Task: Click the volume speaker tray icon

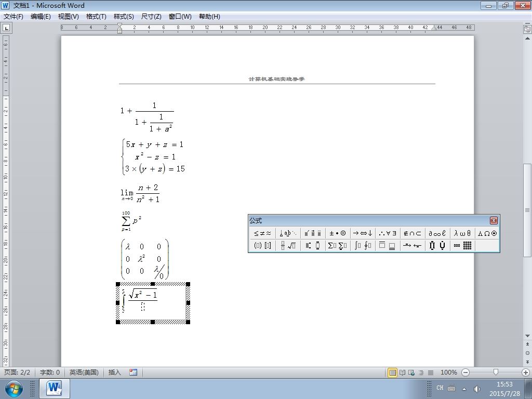Action: pos(477,389)
